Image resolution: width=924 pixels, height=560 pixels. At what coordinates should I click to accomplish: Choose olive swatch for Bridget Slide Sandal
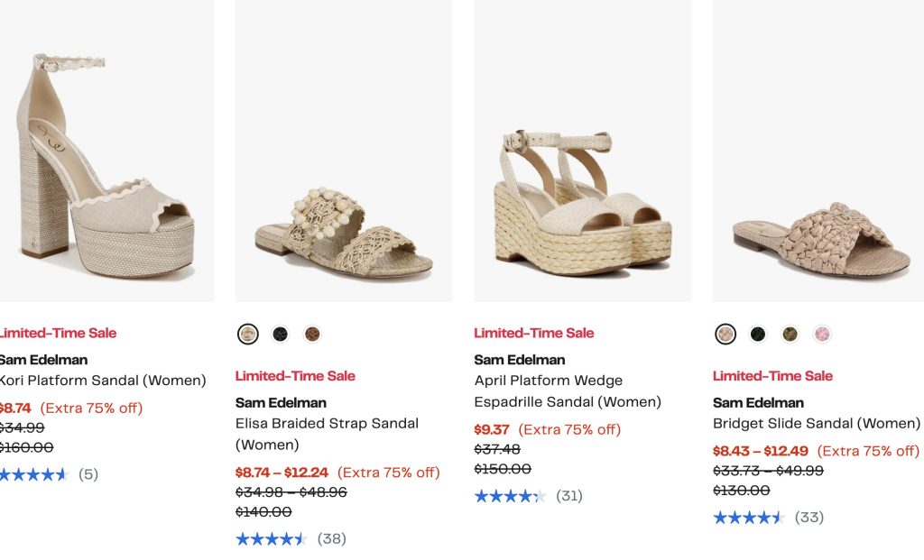click(x=790, y=335)
